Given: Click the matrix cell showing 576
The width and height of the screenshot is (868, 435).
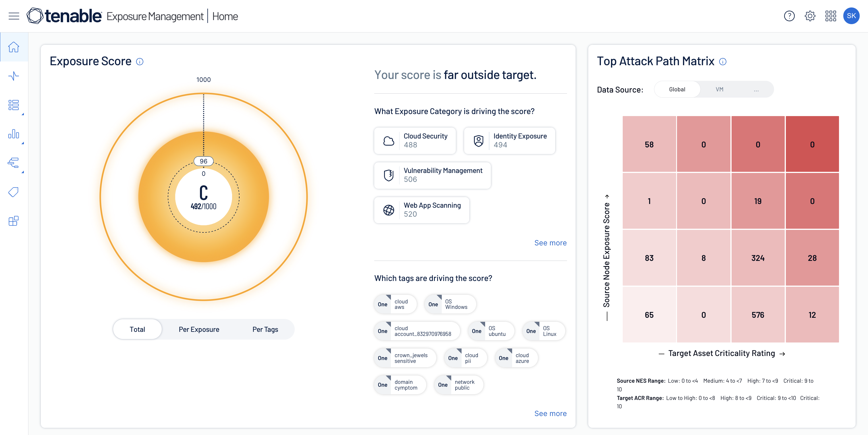Looking at the screenshot, I should point(757,315).
